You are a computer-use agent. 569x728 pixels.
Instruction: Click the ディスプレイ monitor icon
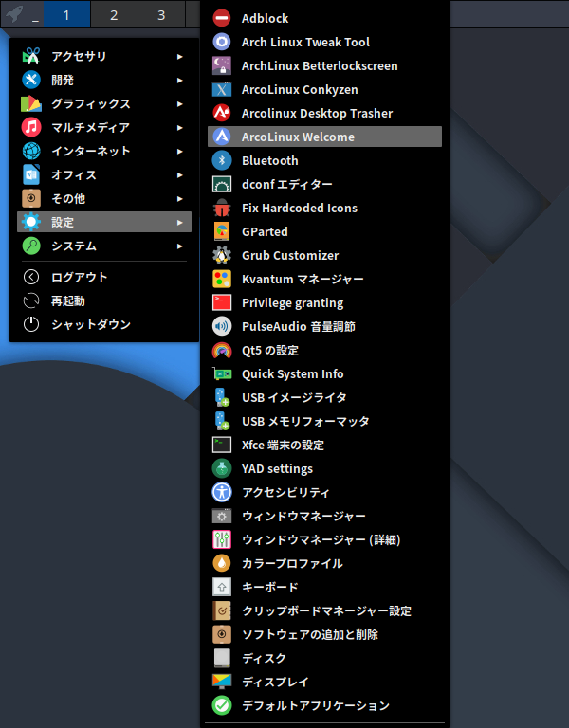222,682
